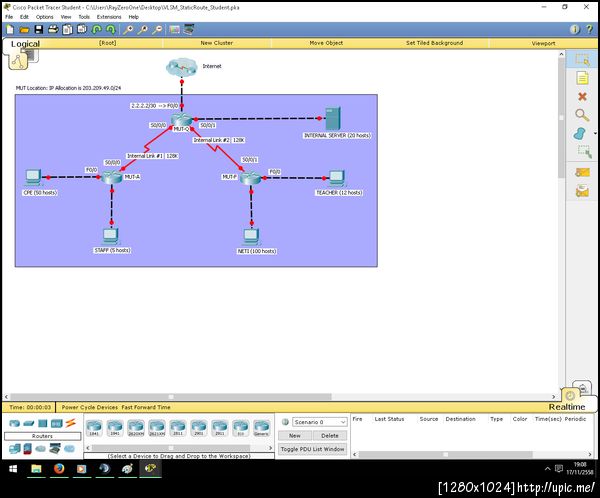Image resolution: width=600 pixels, height=498 pixels.
Task: Click the Move Object button
Action: pyautogui.click(x=326, y=43)
